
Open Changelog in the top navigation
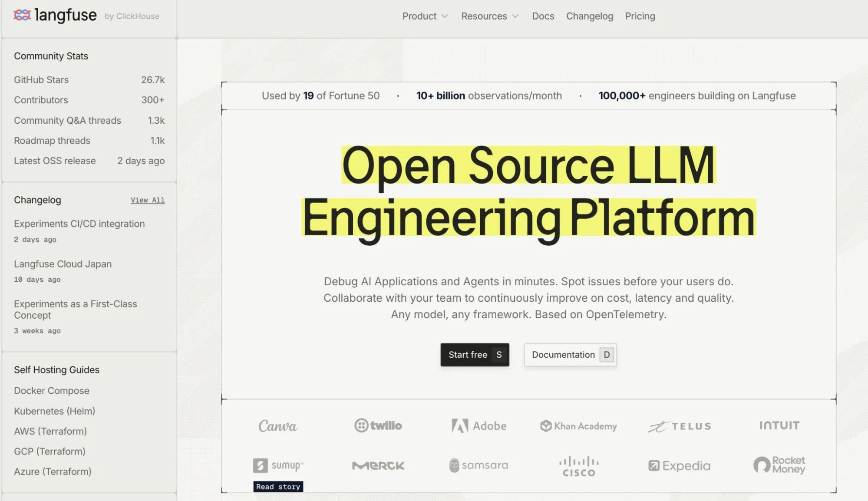[590, 16]
